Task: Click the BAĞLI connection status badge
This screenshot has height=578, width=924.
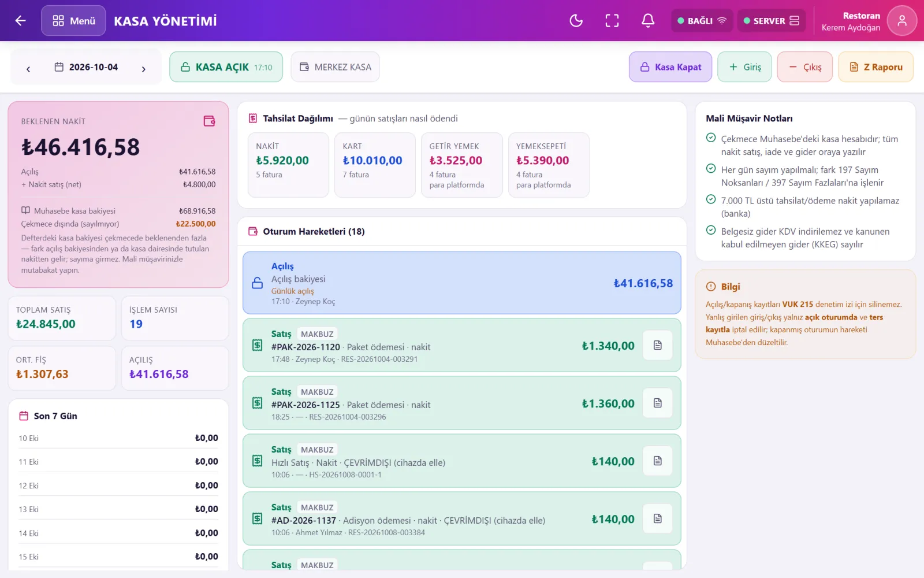Action: click(702, 21)
